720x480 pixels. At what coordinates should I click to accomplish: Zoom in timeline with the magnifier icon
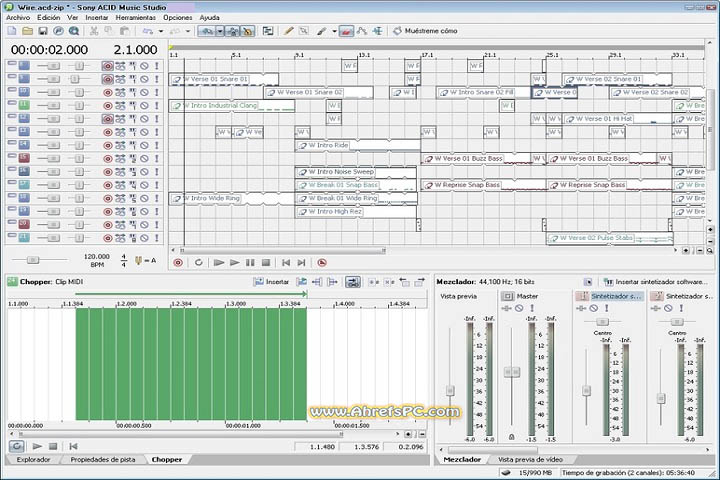point(710,251)
